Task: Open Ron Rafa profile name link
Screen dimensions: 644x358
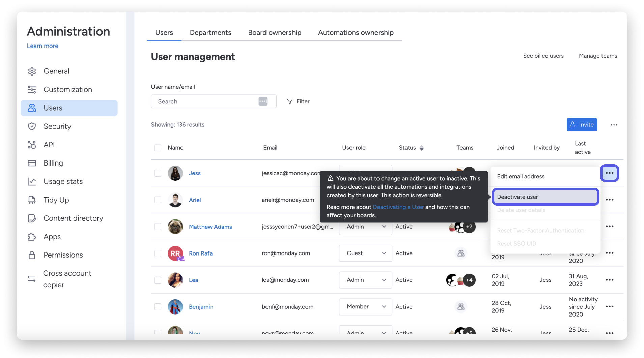Action: (x=200, y=253)
